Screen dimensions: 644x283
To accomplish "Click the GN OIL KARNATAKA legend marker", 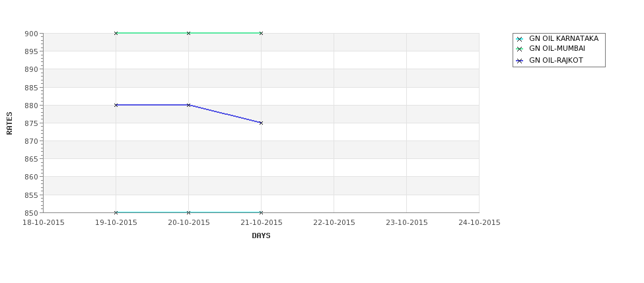I will pos(520,40).
